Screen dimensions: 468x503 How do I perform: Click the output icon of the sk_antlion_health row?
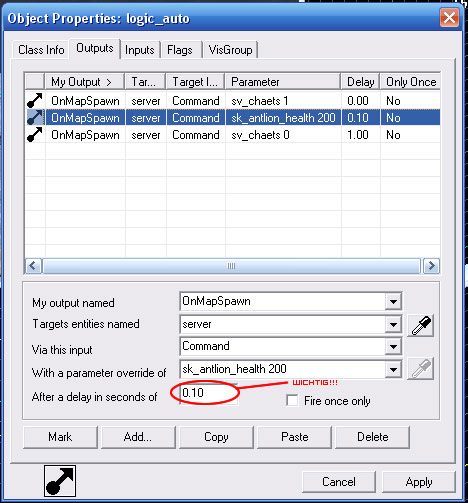[x=35, y=117]
